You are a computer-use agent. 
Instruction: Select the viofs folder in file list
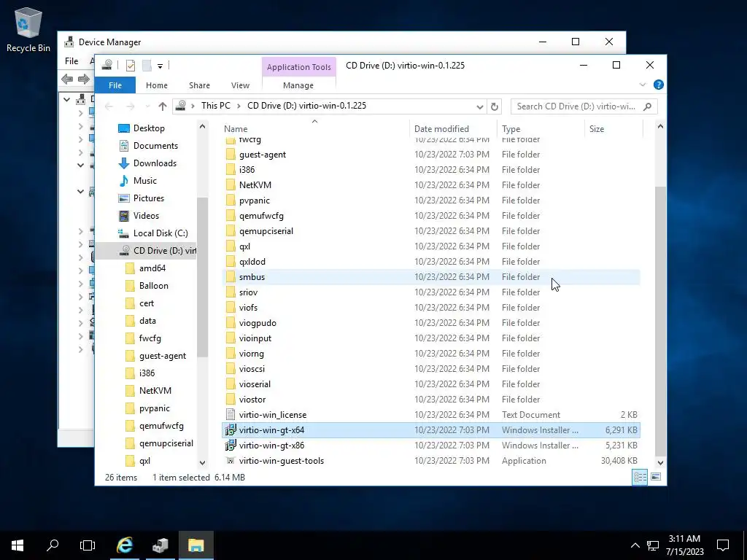(248, 308)
